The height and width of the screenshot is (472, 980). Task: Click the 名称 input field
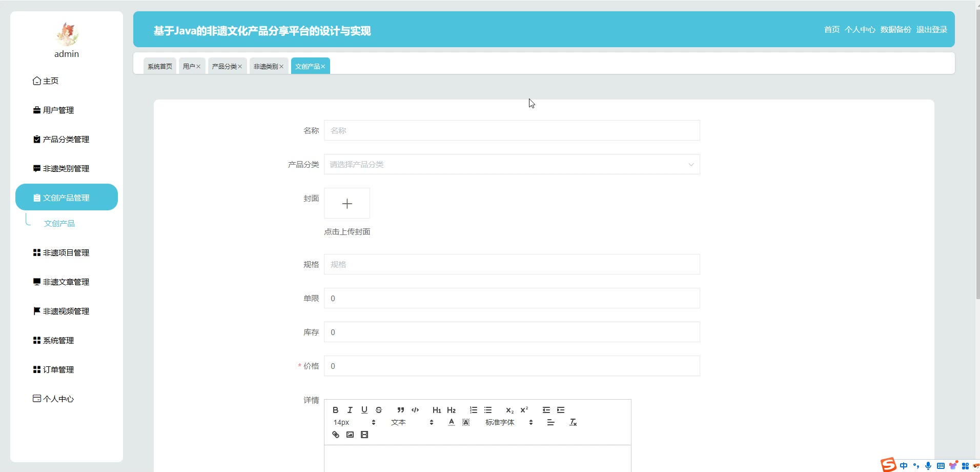[512, 131]
